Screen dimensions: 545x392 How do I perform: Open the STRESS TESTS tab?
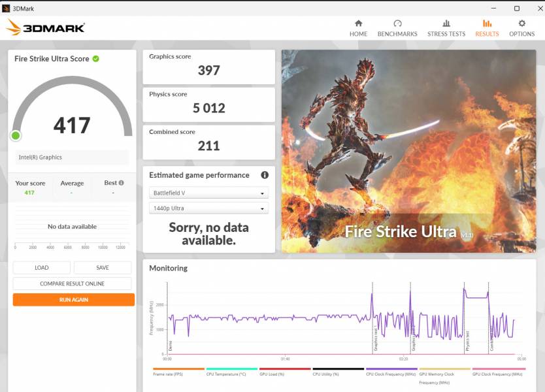click(x=446, y=29)
